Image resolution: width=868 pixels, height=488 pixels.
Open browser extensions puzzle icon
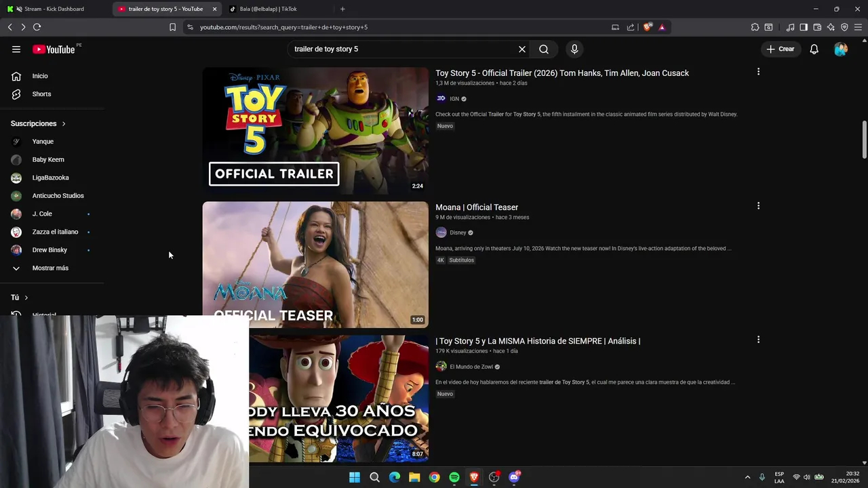(x=755, y=27)
